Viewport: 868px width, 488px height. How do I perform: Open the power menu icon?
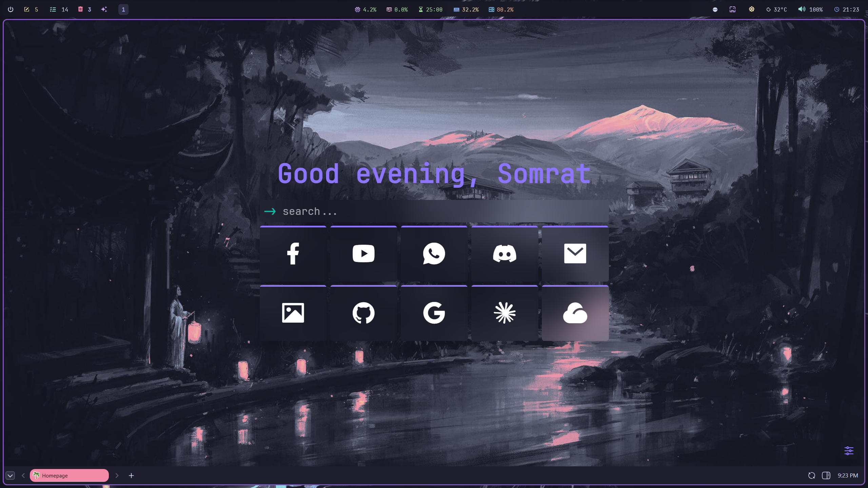(x=11, y=9)
